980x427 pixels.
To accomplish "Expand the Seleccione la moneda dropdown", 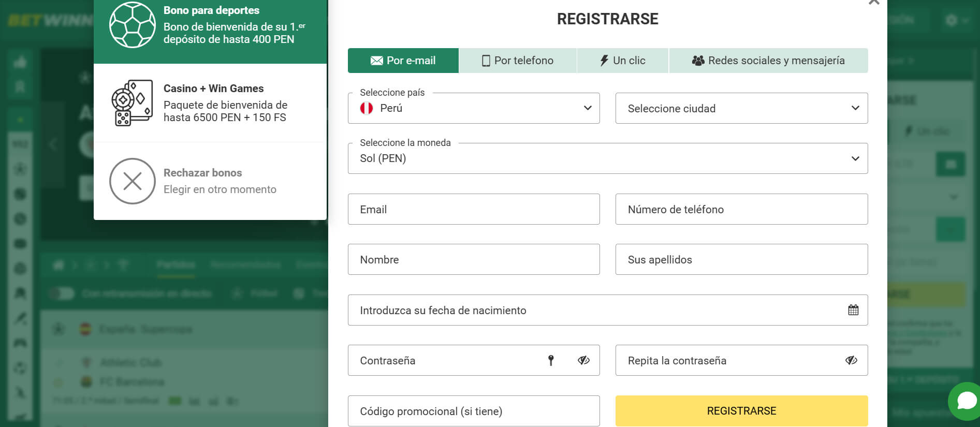I will (855, 158).
